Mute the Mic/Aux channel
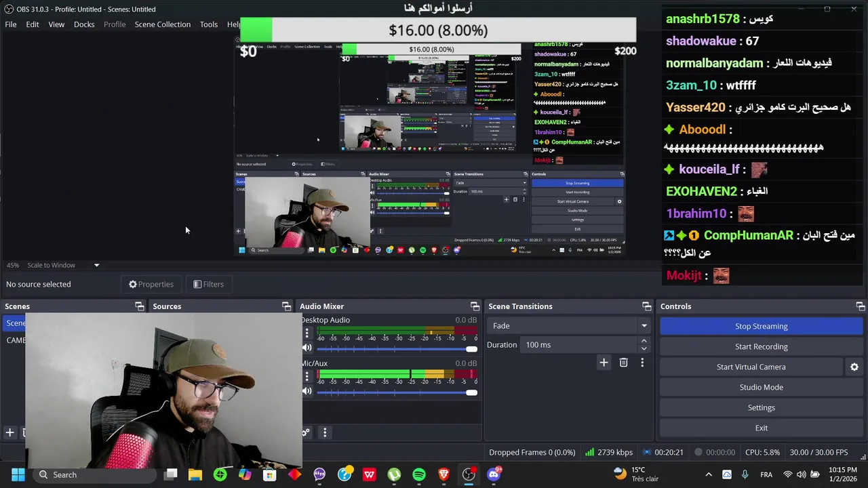The height and width of the screenshot is (488, 868). pyautogui.click(x=307, y=391)
